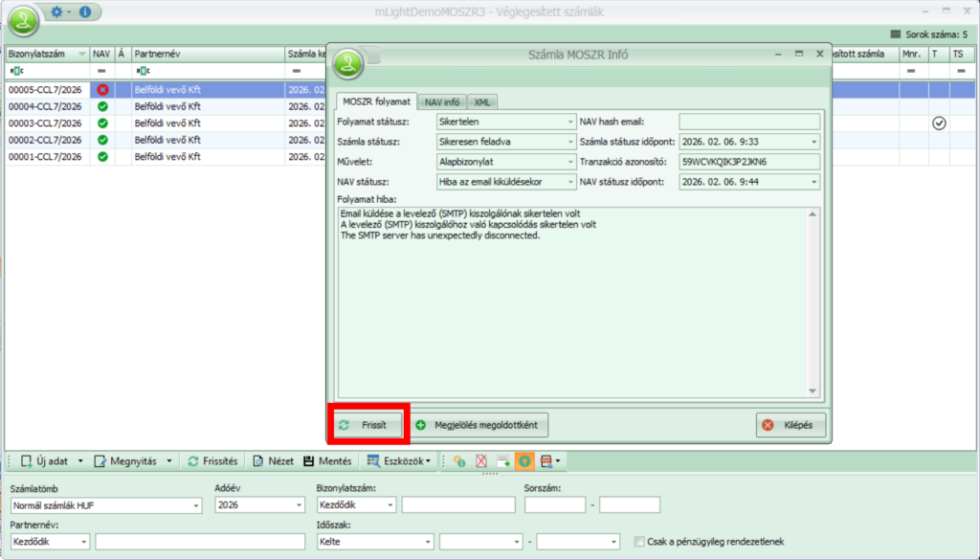Open the Időszak 'Kelte' dropdown
Screen dimensions: 980x560
pyautogui.click(x=376, y=542)
